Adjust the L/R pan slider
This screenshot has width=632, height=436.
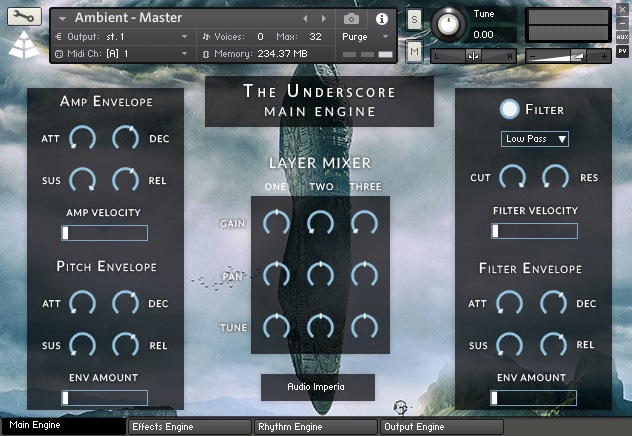(x=473, y=56)
